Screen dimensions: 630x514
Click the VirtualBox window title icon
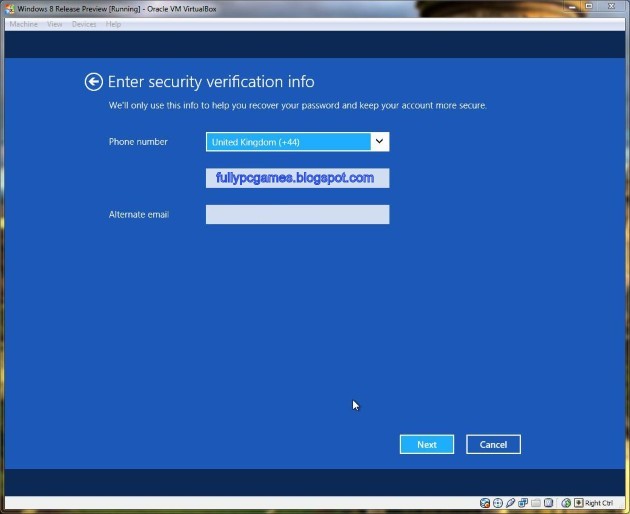tap(9, 8)
